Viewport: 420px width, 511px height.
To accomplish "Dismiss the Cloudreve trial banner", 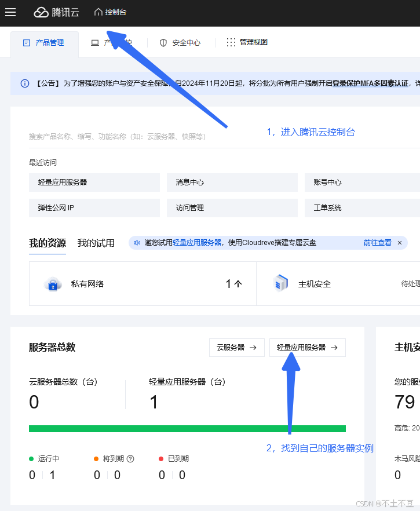I will (400, 243).
